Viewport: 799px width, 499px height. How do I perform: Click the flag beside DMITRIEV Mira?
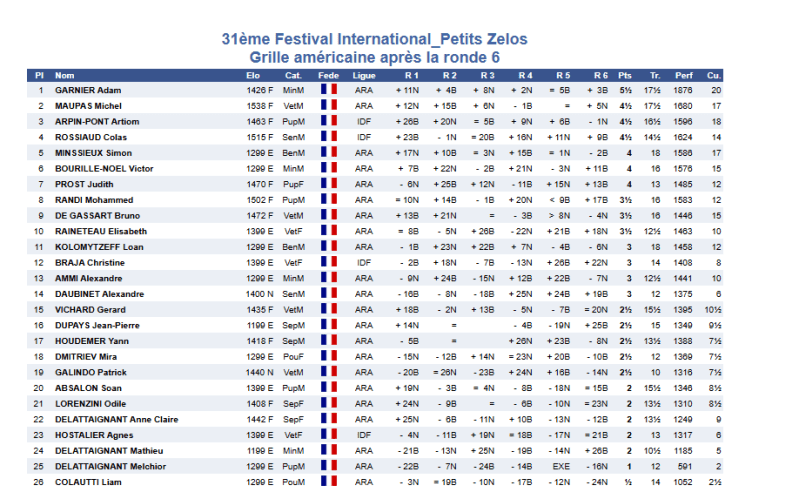point(328,356)
